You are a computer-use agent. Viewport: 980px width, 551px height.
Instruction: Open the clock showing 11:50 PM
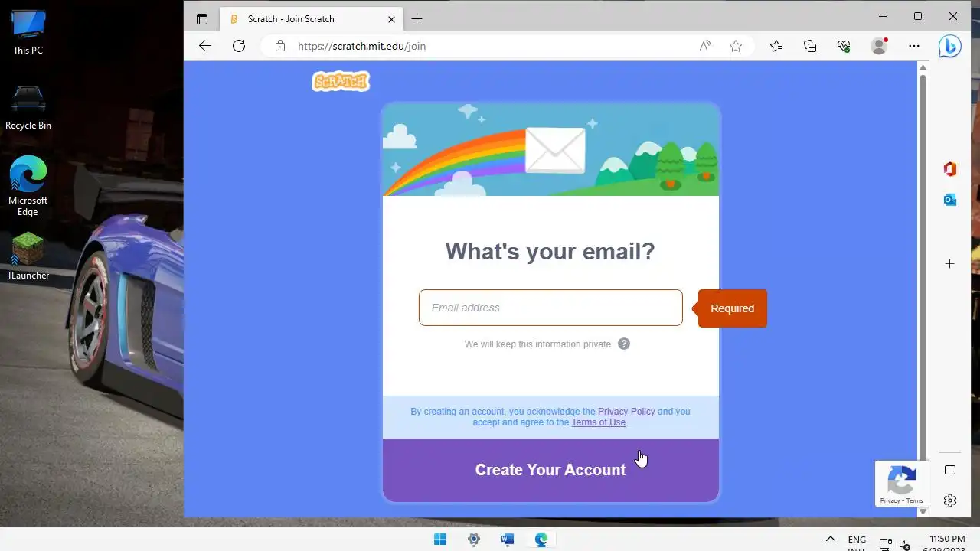coord(946,540)
